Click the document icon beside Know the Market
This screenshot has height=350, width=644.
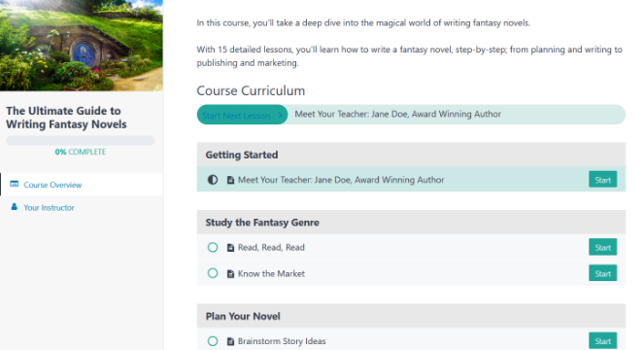230,274
